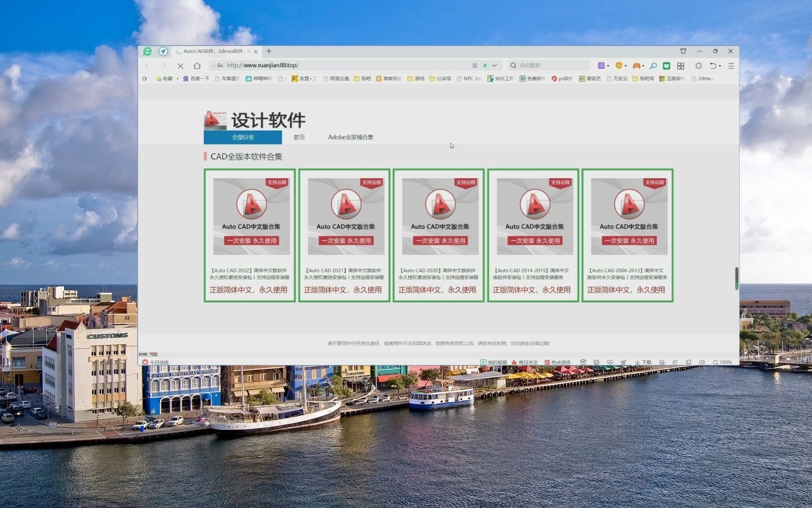Open the 阿里云盘 bookmark
The width and height of the screenshot is (812, 508).
(336, 79)
